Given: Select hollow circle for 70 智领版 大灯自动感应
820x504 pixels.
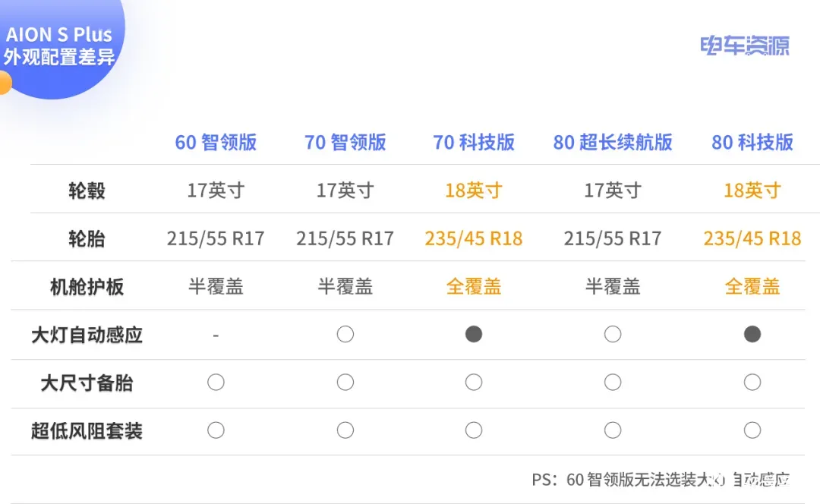Looking at the screenshot, I should [345, 334].
